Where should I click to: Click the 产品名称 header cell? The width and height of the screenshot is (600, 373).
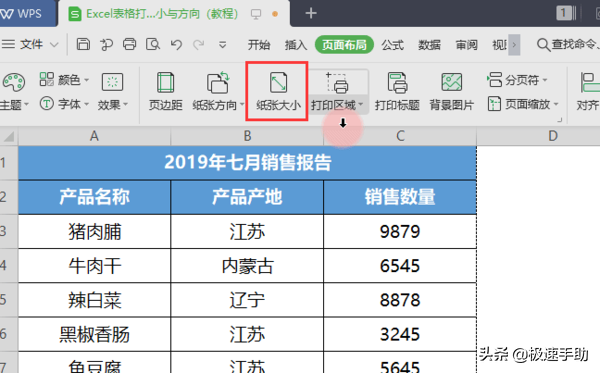pos(94,197)
